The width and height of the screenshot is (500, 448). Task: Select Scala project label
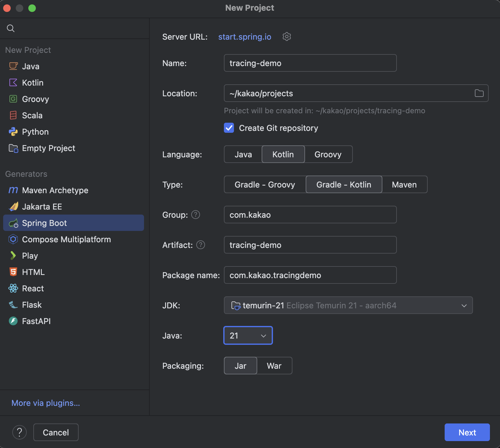[x=32, y=115]
